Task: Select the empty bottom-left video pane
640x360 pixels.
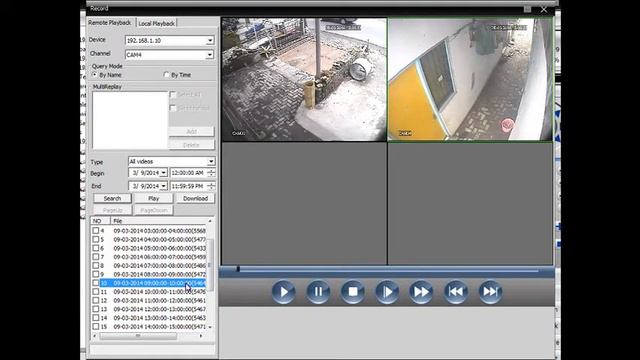Action: coord(304,203)
